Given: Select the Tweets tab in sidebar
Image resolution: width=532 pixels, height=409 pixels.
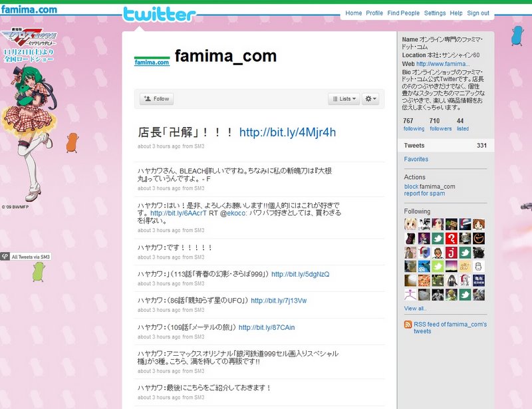Looking at the screenshot, I should pyautogui.click(x=446, y=145).
